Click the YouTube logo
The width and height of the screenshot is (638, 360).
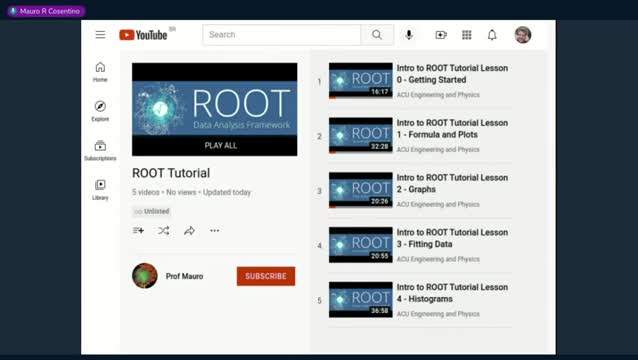point(143,35)
